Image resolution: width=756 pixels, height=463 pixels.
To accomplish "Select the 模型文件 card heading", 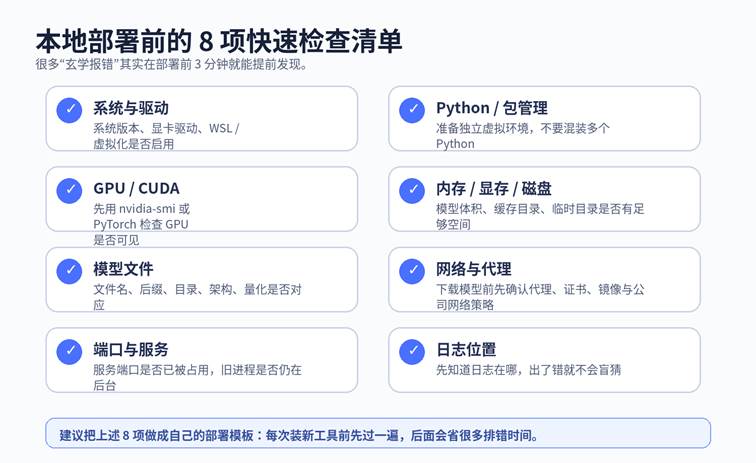I will tap(123, 269).
